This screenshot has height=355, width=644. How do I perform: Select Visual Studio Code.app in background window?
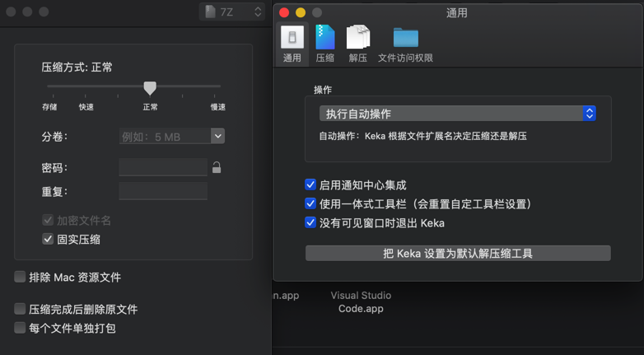click(361, 302)
